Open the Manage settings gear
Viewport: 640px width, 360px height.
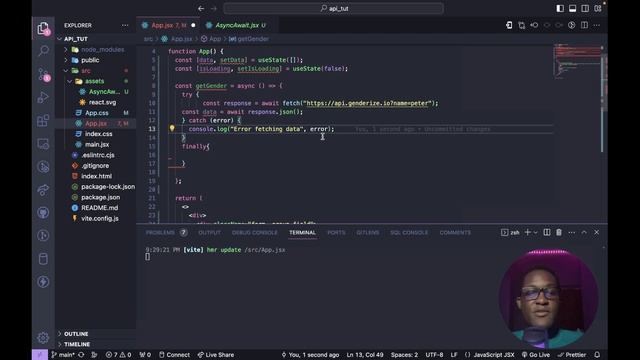[43, 338]
